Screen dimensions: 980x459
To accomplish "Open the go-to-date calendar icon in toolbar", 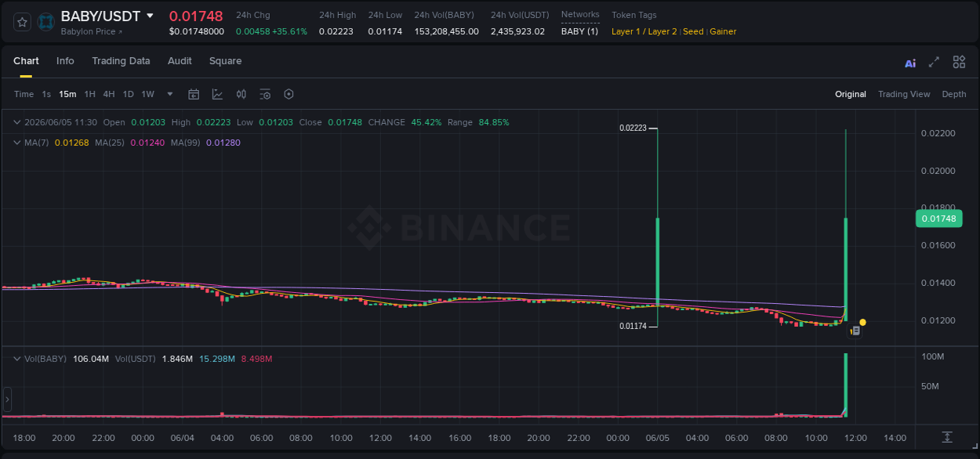I will [x=194, y=94].
